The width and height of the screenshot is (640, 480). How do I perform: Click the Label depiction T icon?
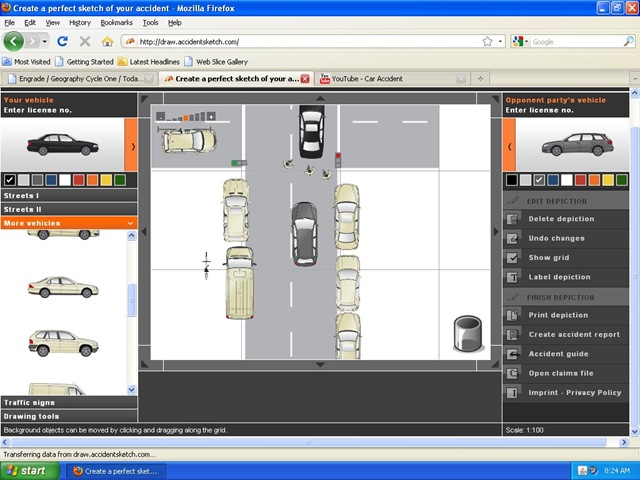(512, 277)
